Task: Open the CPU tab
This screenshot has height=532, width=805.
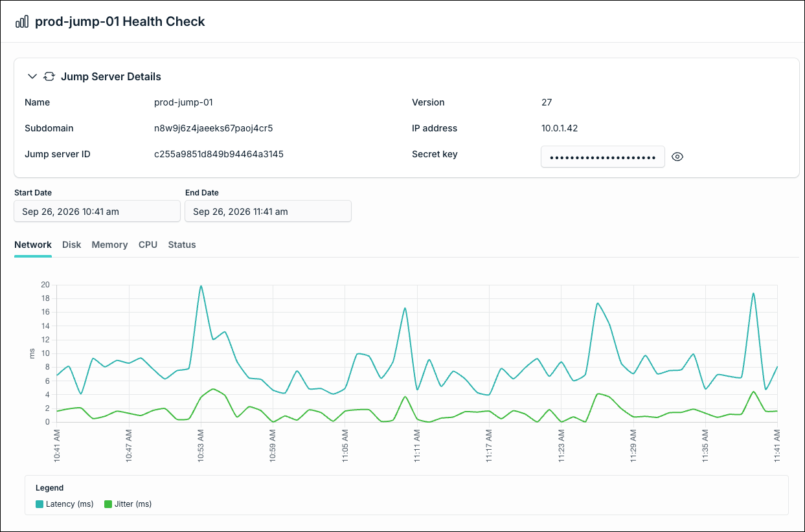Action: point(148,245)
